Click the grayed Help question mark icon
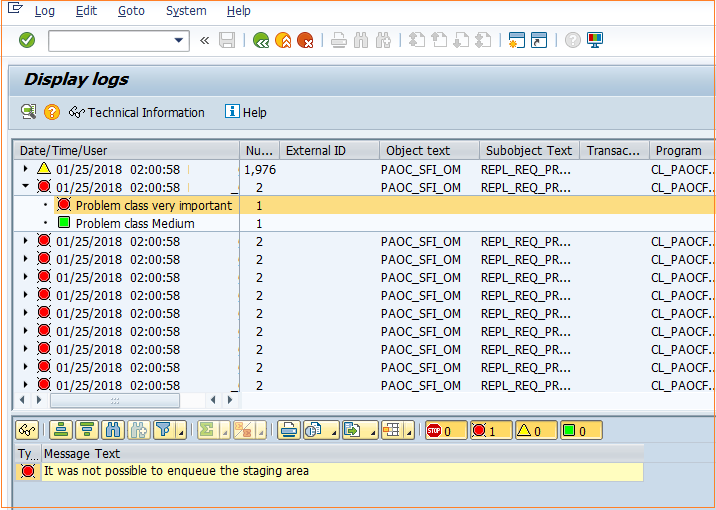Image resolution: width=716 pixels, height=510 pixels. 573,40
